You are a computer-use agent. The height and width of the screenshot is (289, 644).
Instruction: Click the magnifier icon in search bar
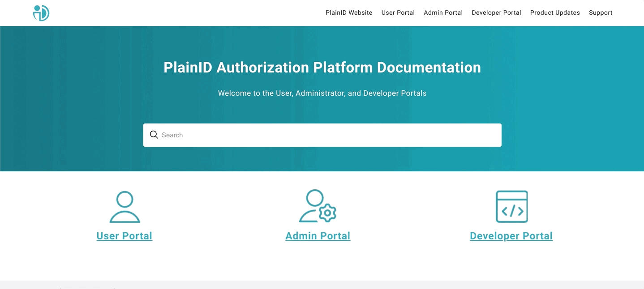(x=154, y=135)
